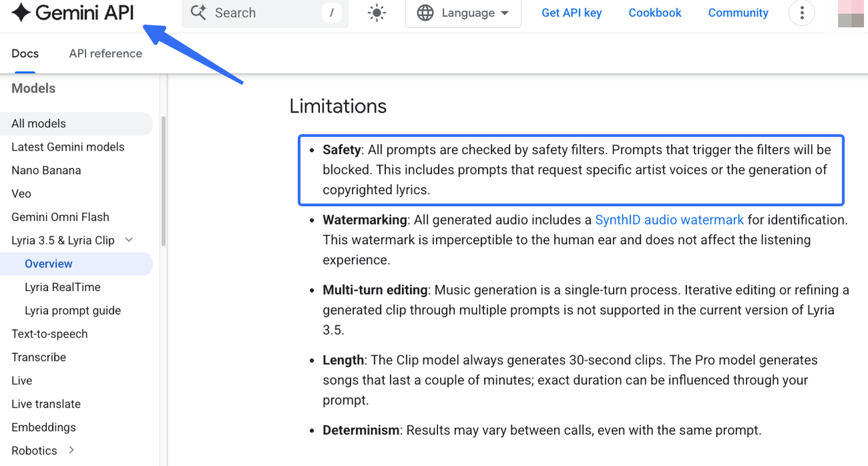This screenshot has height=466, width=868.
Task: Select Overview under Lyria section
Action: tap(77, 264)
